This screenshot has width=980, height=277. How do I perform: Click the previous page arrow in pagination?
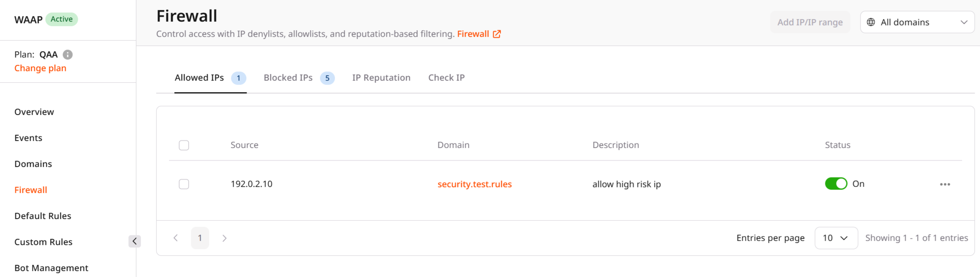(x=175, y=238)
